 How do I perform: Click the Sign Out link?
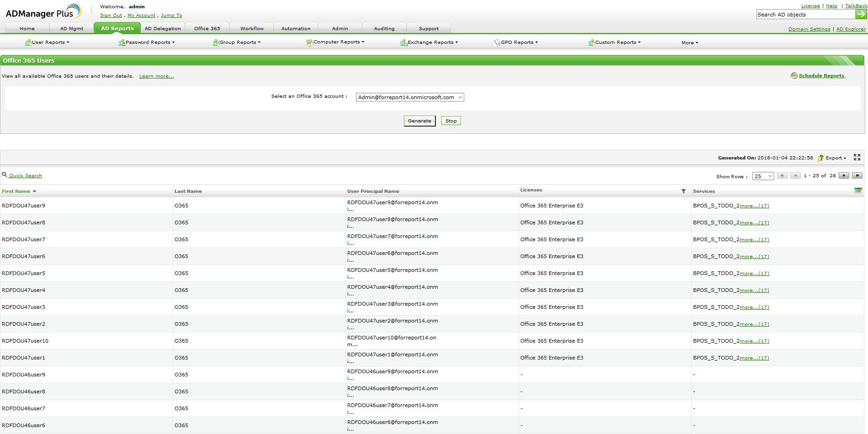point(111,16)
